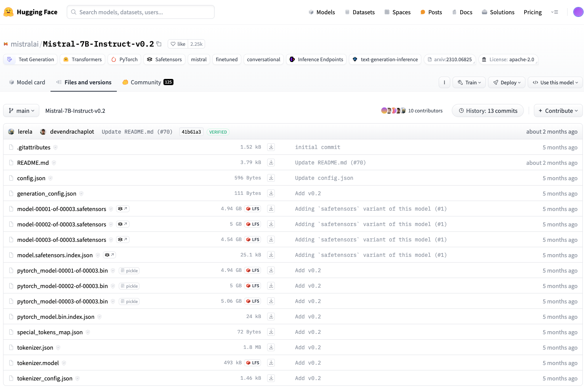Click the Hugging Face logo
Image resolution: width=584 pixels, height=392 pixels.
[30, 12]
